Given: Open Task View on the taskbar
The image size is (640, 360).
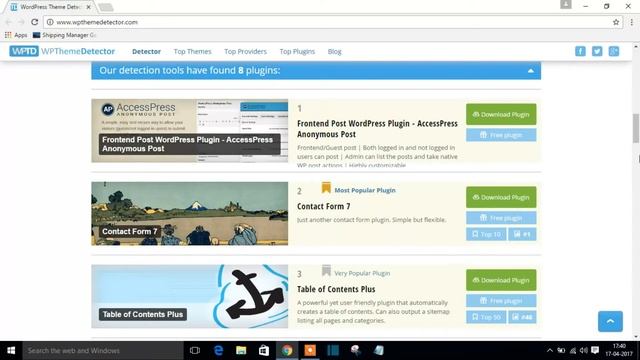Looking at the screenshot, I should click(195, 351).
